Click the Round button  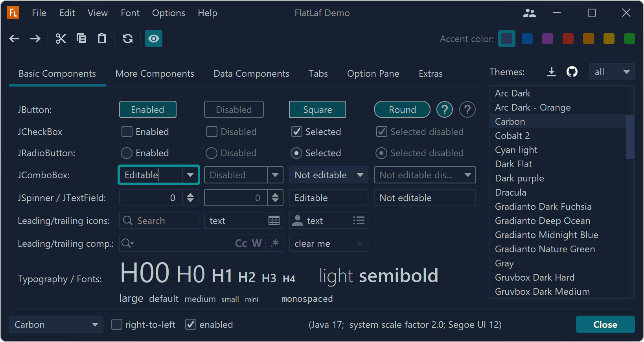click(x=402, y=110)
